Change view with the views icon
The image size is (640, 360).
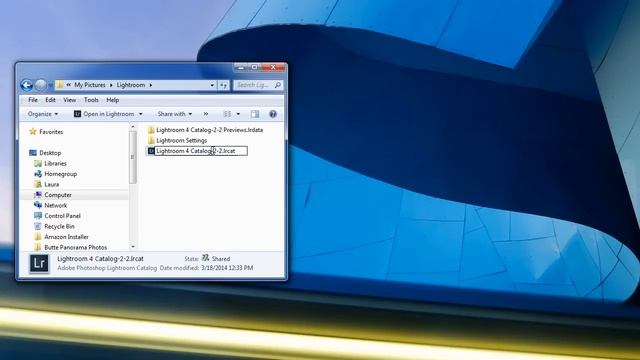point(227,114)
